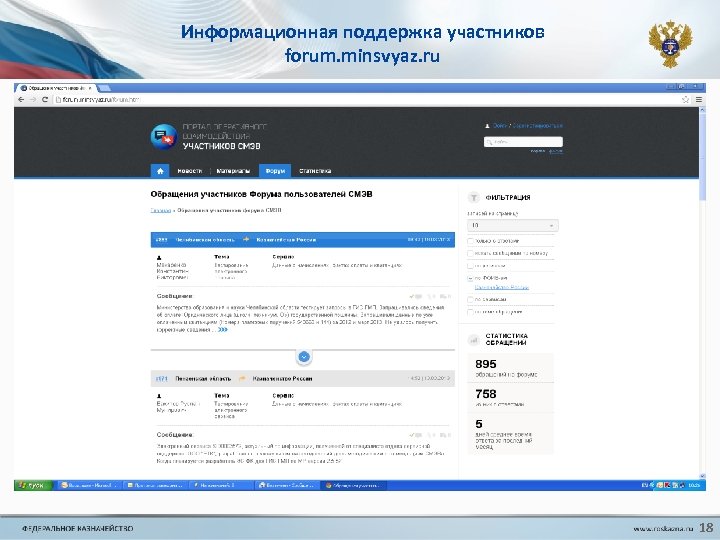Bookmark the page with the star icon
This screenshot has width=720, height=540.
coord(686,99)
